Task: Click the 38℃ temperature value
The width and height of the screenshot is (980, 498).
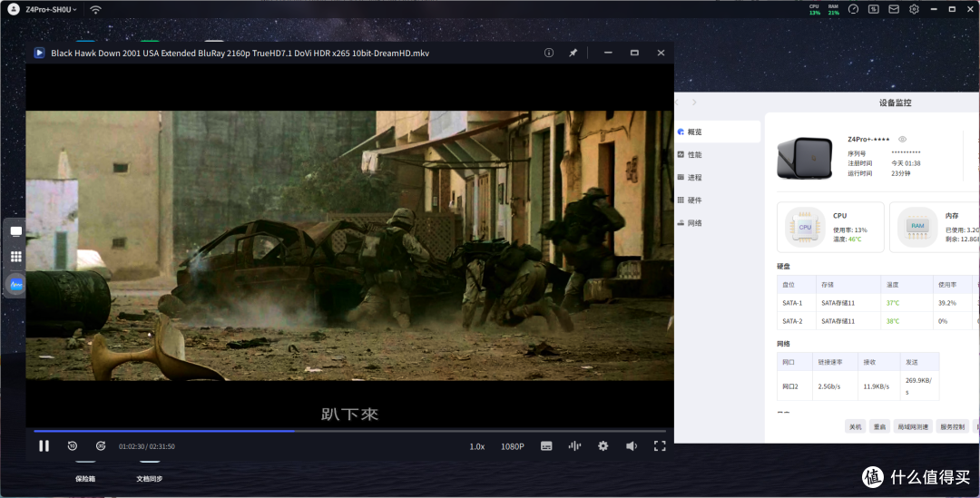Action: click(x=893, y=321)
